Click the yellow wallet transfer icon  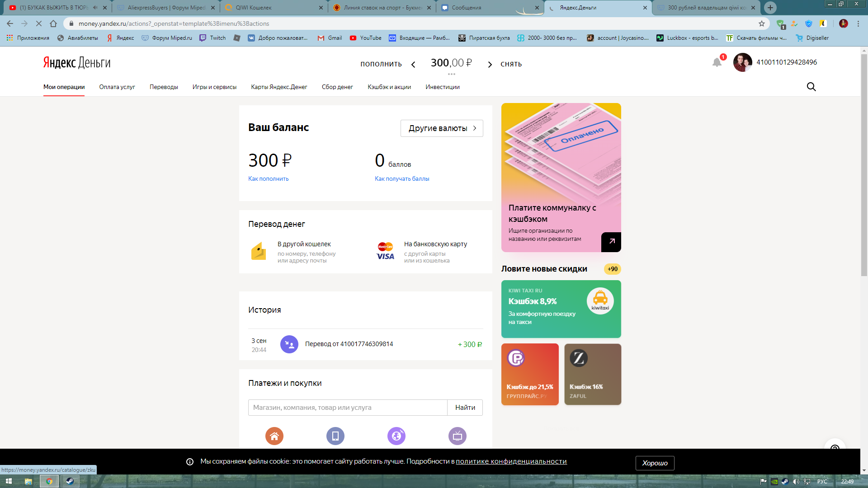point(259,251)
